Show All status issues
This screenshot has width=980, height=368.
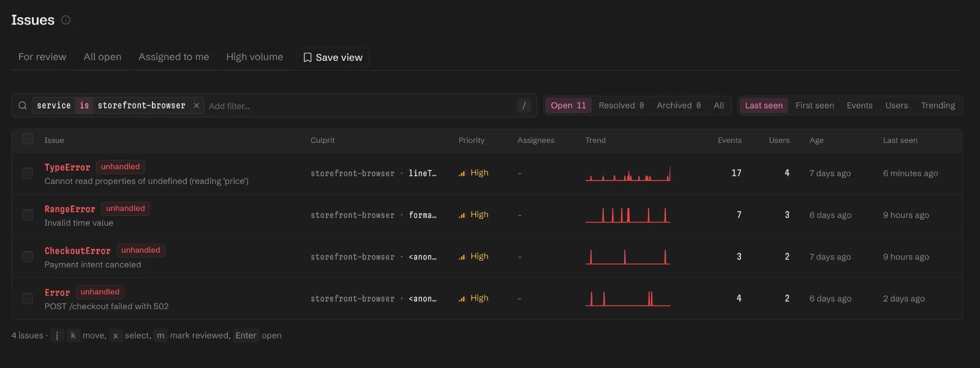click(x=718, y=105)
